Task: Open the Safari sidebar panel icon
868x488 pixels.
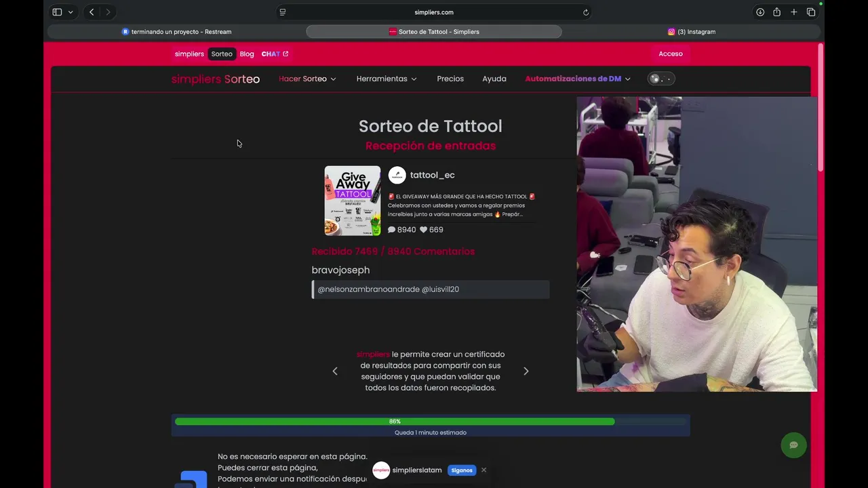Action: pos(57,12)
